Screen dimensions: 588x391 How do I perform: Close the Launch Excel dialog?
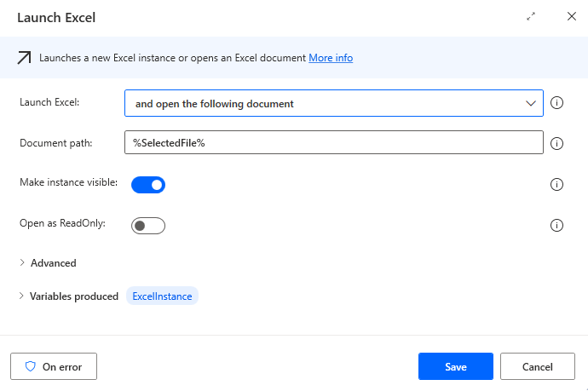pos(572,16)
